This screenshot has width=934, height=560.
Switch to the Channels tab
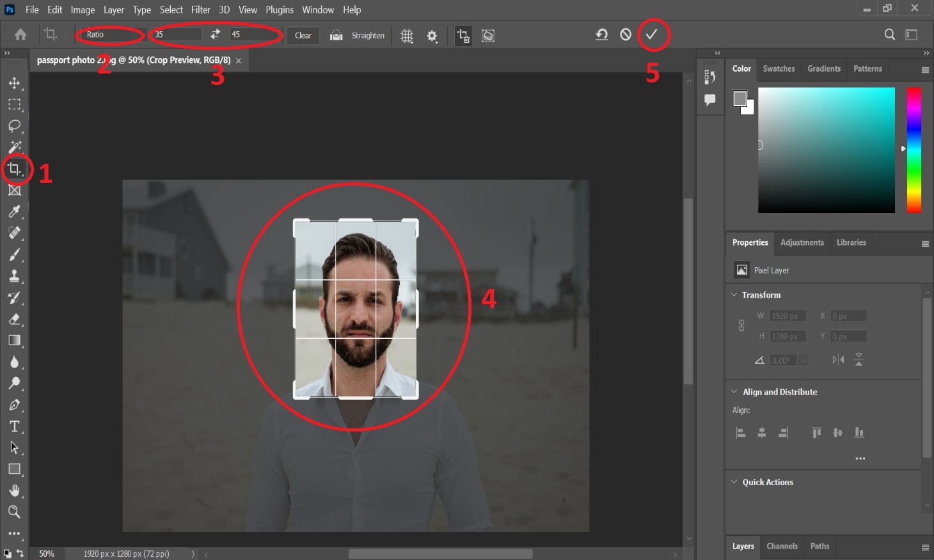click(782, 547)
